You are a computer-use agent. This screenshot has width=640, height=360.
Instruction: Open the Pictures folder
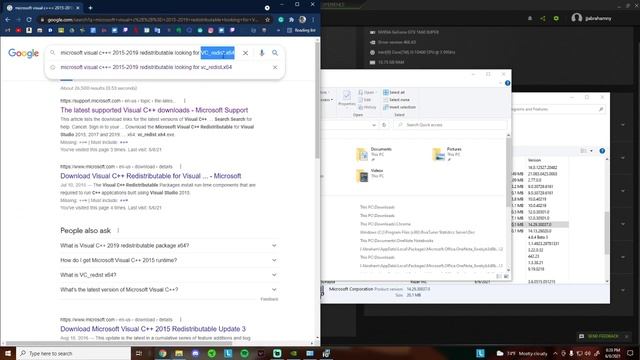click(x=447, y=154)
